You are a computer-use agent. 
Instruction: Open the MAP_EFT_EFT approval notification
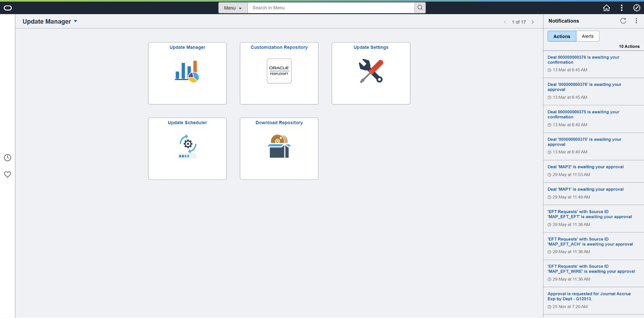point(590,214)
